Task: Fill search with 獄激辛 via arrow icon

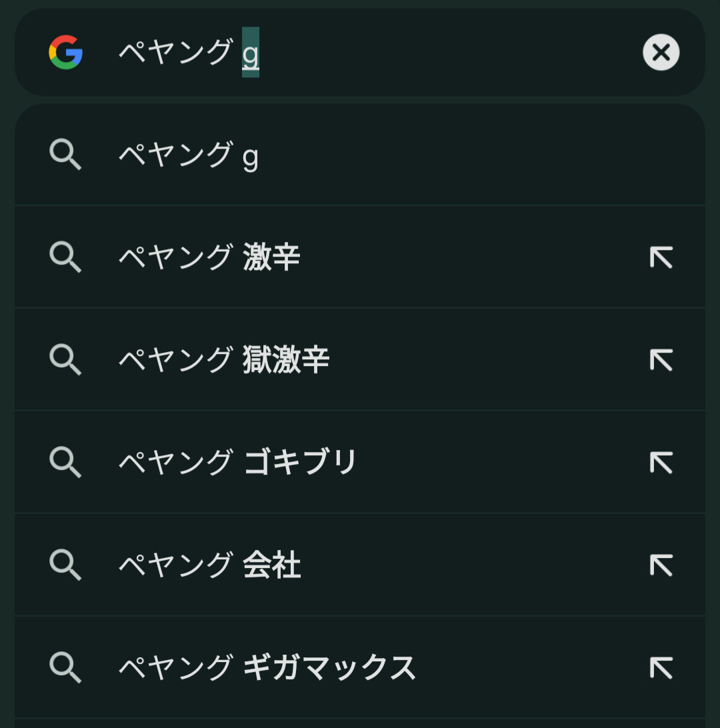Action: coord(661,360)
